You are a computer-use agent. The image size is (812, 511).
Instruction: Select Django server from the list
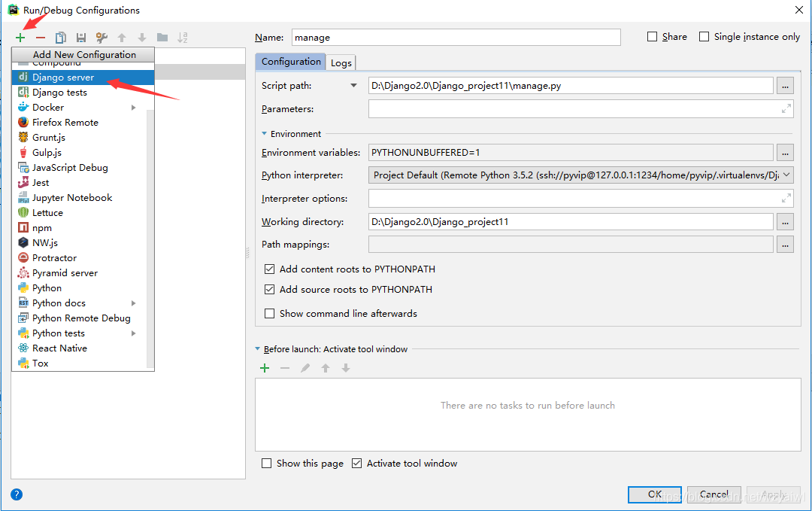pyautogui.click(x=83, y=78)
